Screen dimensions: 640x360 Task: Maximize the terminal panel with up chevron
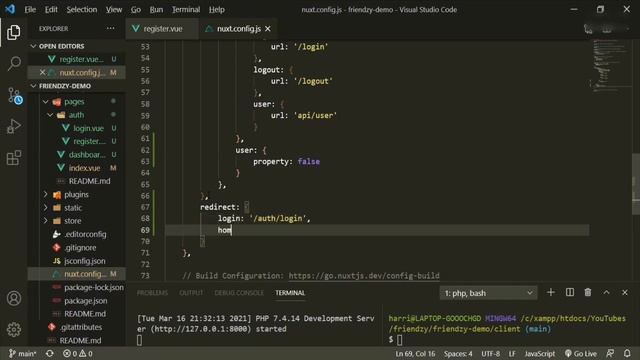(607, 292)
